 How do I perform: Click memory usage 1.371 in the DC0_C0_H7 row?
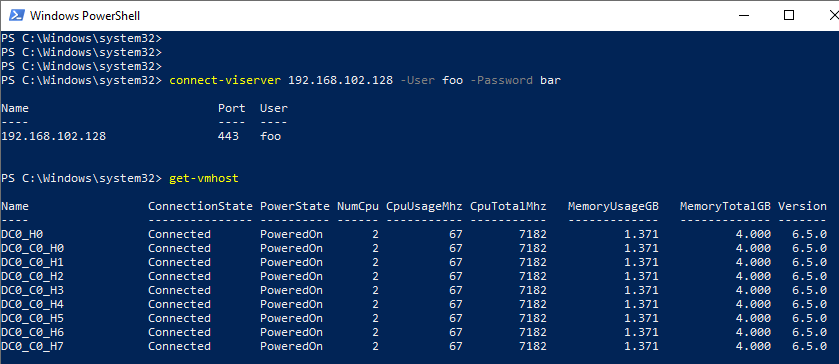click(x=641, y=346)
